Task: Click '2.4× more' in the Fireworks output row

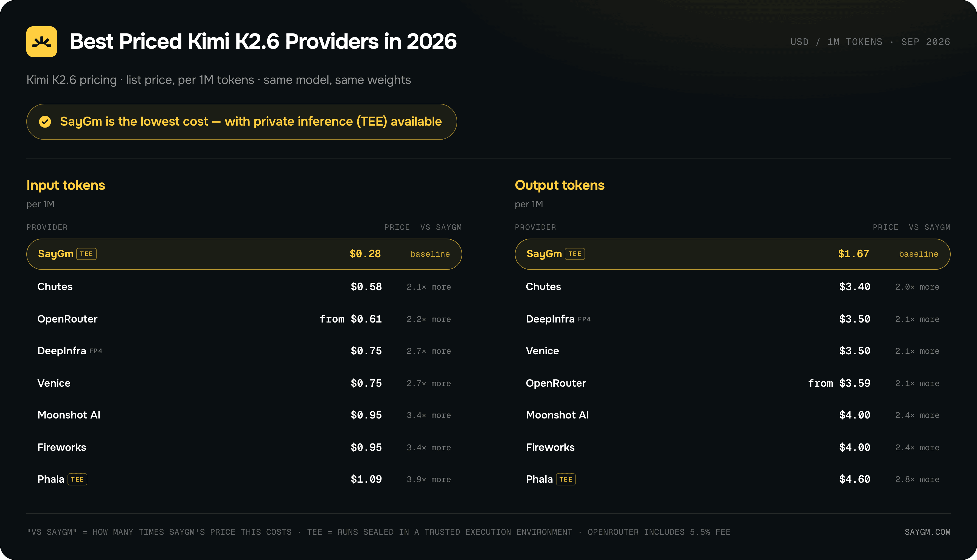Action: click(x=917, y=448)
